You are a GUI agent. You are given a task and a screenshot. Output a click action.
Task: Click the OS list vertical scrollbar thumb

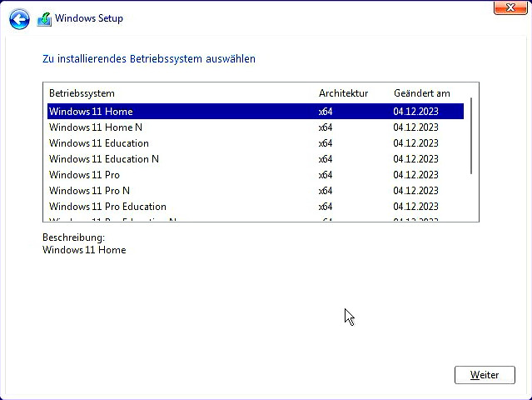[x=471, y=136]
